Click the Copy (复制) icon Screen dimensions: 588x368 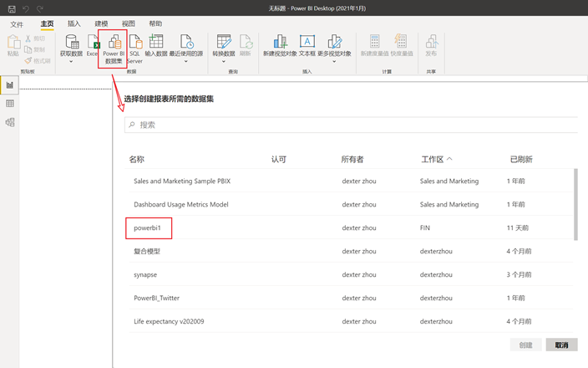click(x=28, y=49)
